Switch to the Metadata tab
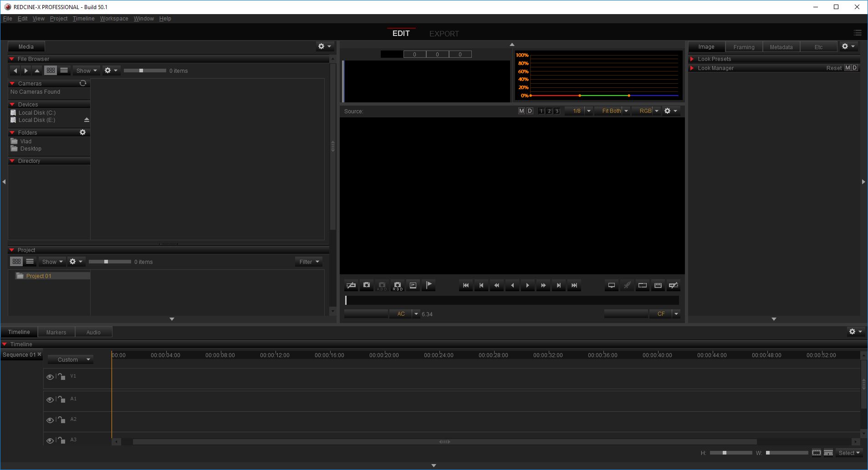Image resolution: width=868 pixels, height=470 pixels. 781,47
